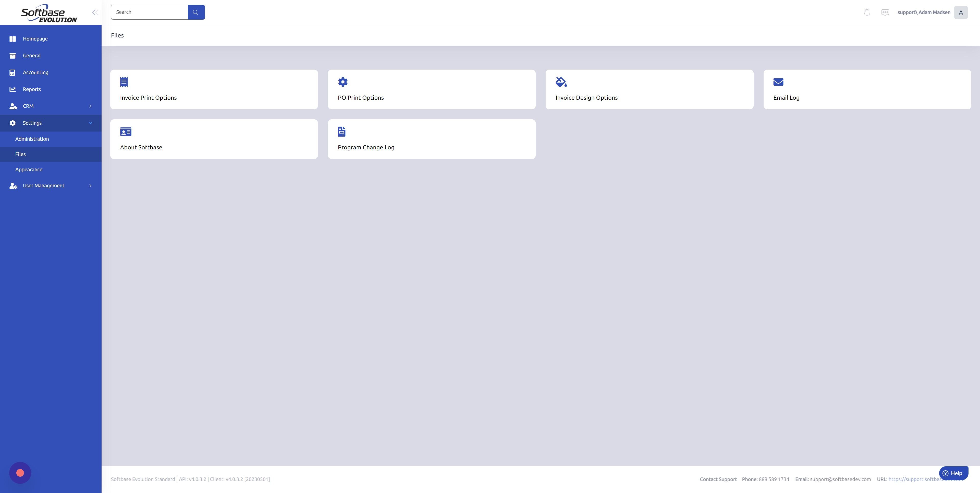Click the search magnifier icon
This screenshot has height=493, width=980.
(x=196, y=12)
